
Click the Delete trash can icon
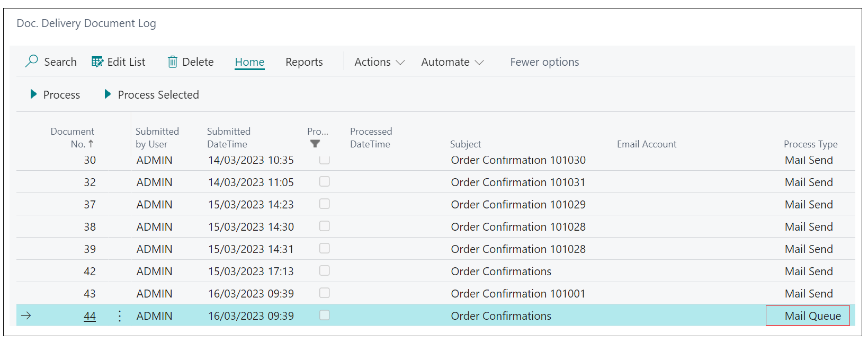pyautogui.click(x=173, y=62)
